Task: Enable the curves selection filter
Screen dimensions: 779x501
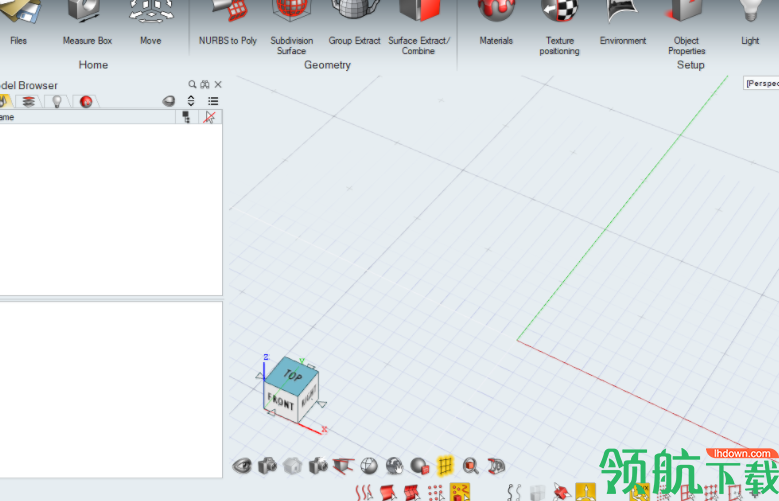Action: point(364,493)
